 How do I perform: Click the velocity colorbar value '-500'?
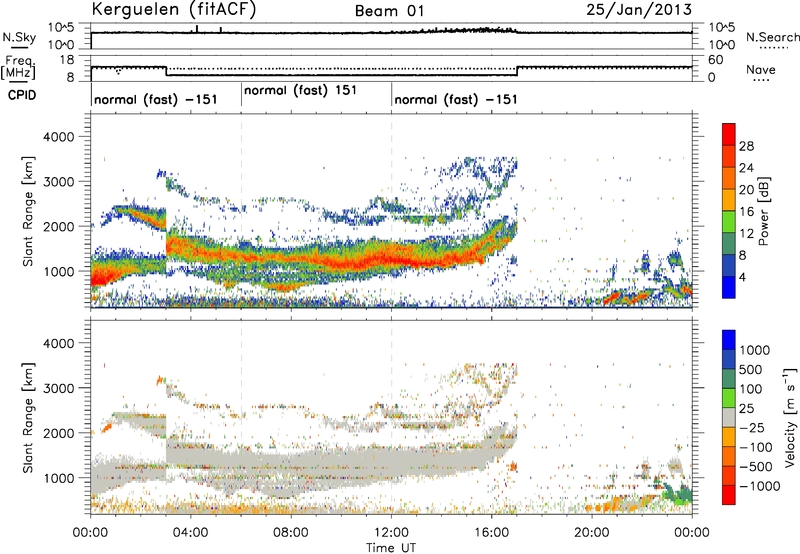pos(756,467)
